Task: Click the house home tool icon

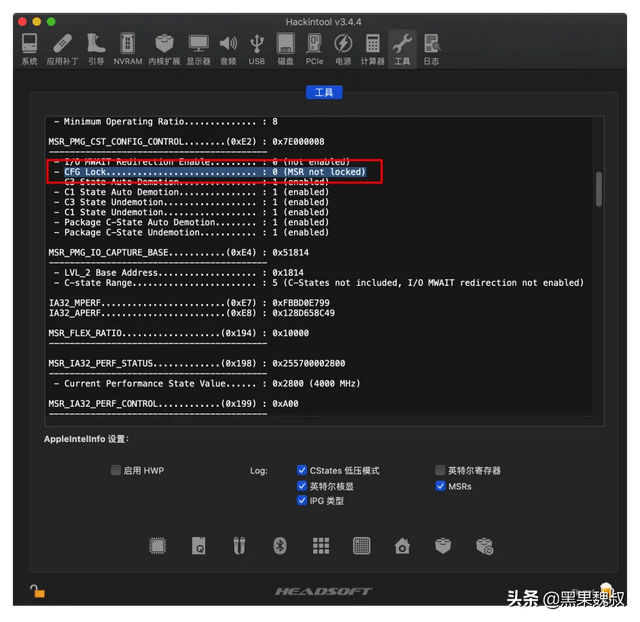Action: coord(402,546)
